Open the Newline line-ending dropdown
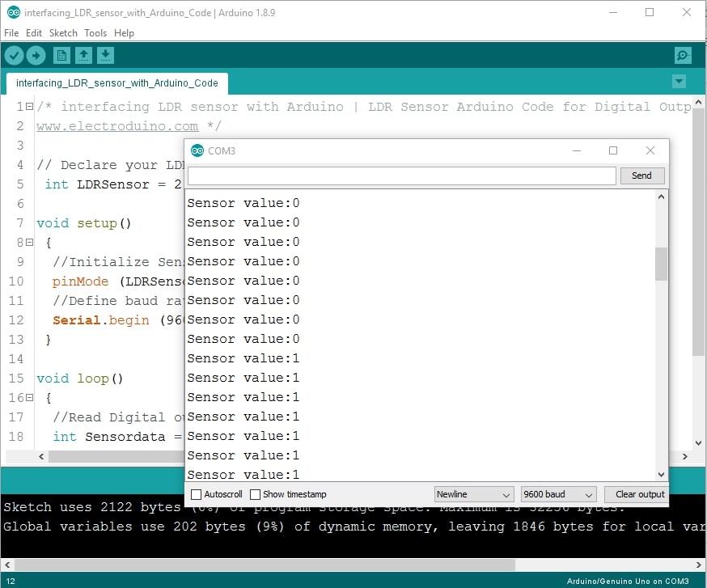 pos(474,495)
